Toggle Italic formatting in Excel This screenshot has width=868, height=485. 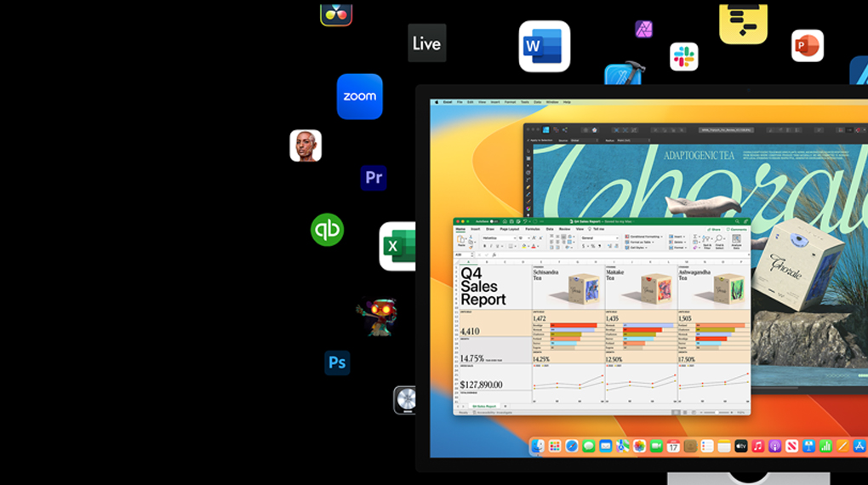tap(491, 246)
